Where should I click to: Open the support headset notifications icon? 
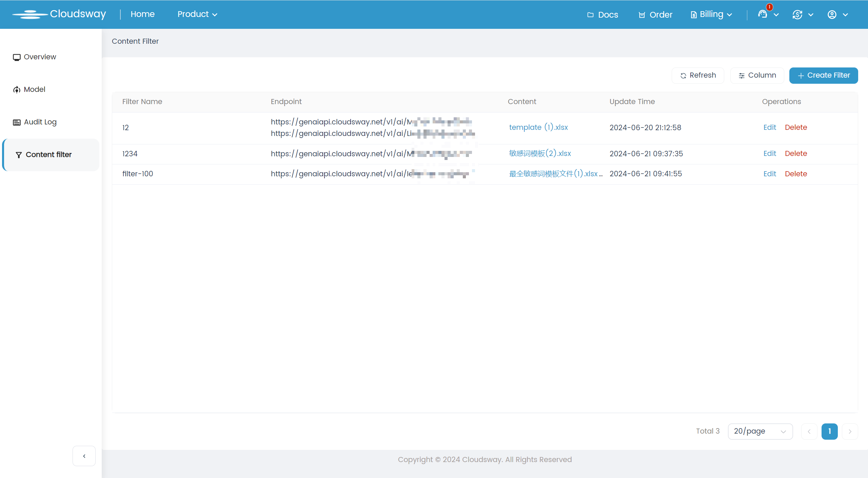763,14
